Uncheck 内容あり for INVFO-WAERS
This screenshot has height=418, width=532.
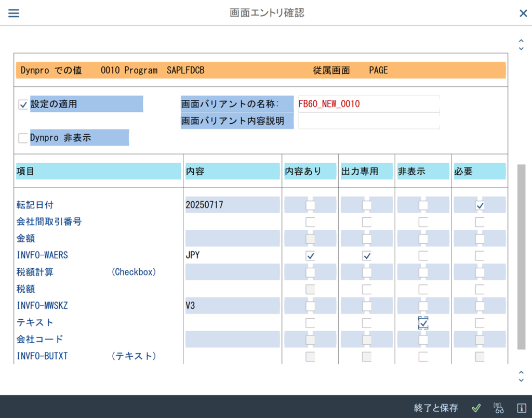(310, 256)
